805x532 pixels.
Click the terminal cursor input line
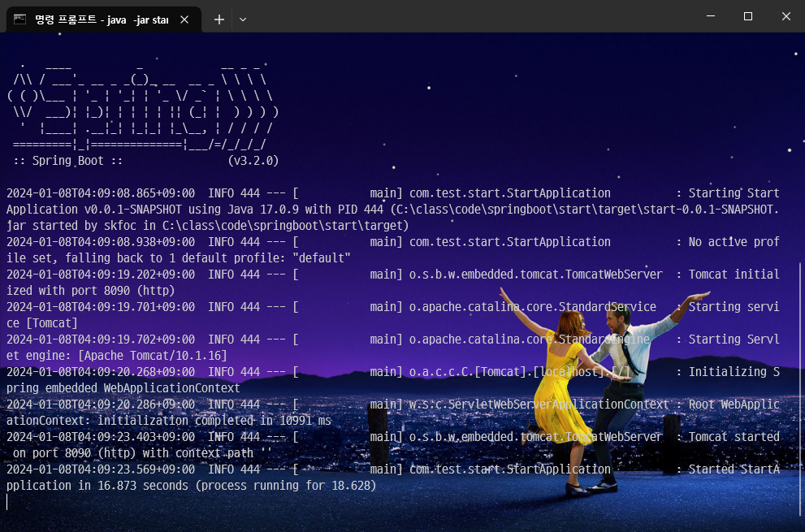tap(7, 502)
